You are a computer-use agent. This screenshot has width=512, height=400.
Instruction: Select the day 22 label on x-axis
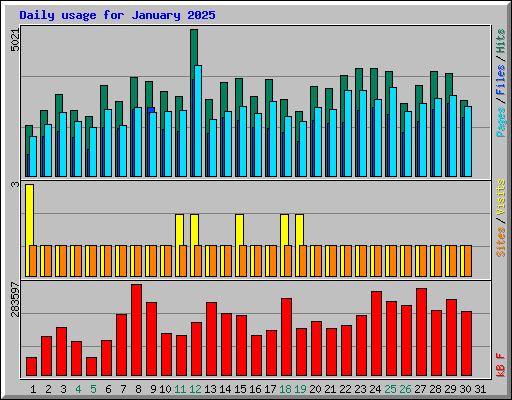tap(345, 389)
